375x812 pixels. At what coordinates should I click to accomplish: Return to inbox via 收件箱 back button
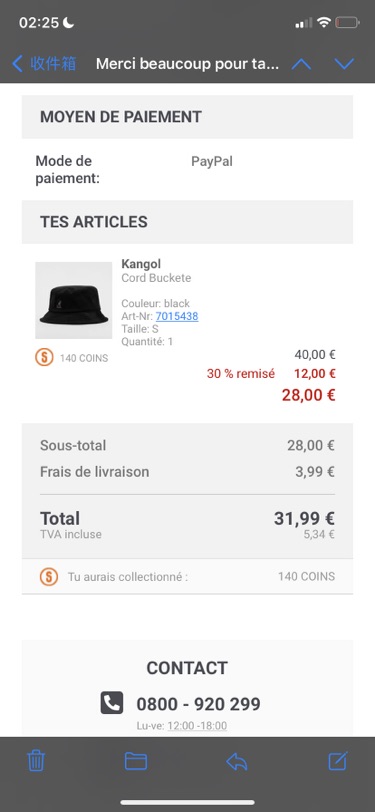coord(44,64)
